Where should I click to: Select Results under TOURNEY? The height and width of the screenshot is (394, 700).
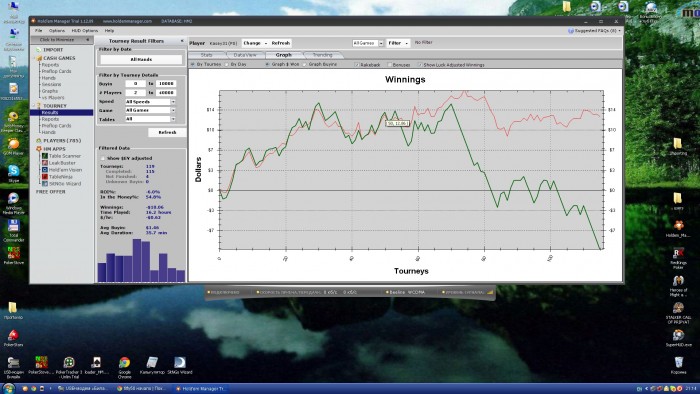[x=62, y=113]
